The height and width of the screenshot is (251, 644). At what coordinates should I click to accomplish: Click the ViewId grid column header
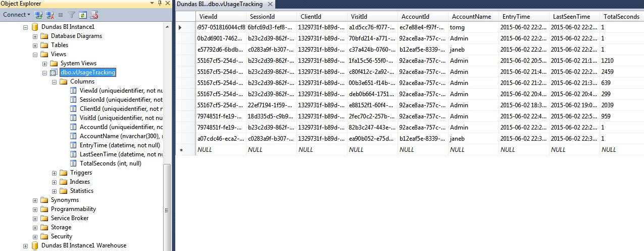(x=221, y=17)
